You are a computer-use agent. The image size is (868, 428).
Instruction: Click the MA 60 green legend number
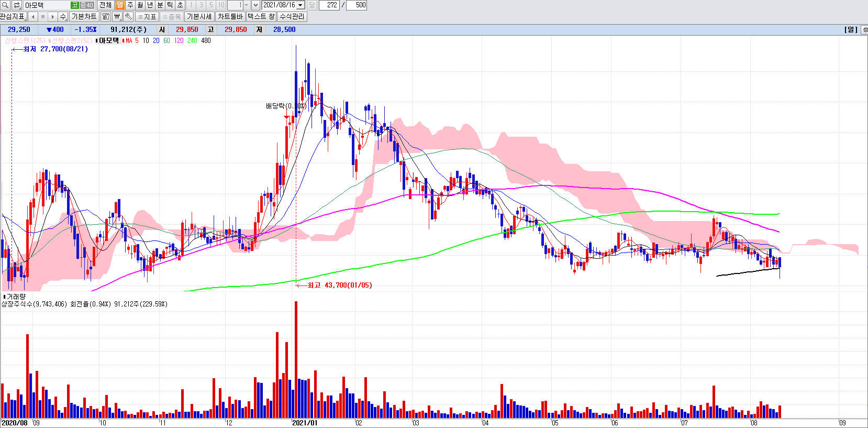166,40
